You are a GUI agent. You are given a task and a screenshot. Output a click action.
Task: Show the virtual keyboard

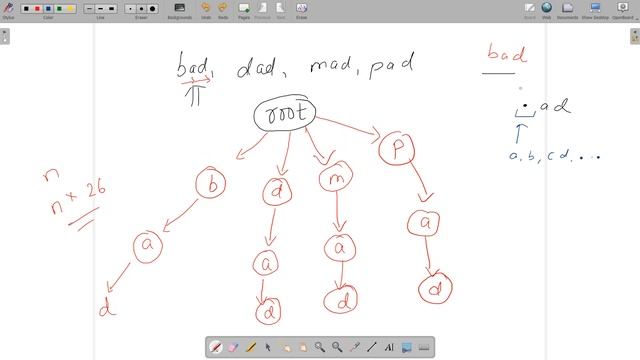(x=424, y=347)
